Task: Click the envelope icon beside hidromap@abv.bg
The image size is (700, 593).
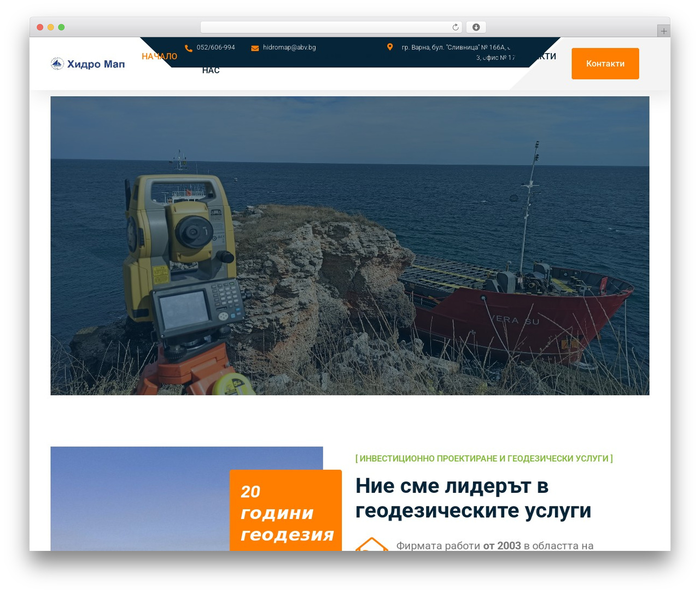Action: coord(255,48)
